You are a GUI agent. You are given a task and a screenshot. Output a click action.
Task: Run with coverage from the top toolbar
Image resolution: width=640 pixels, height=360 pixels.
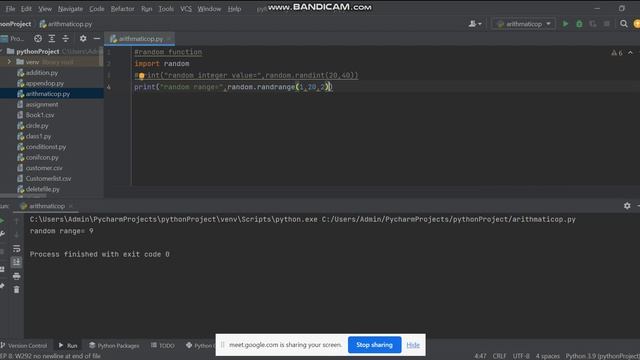pyautogui.click(x=593, y=24)
